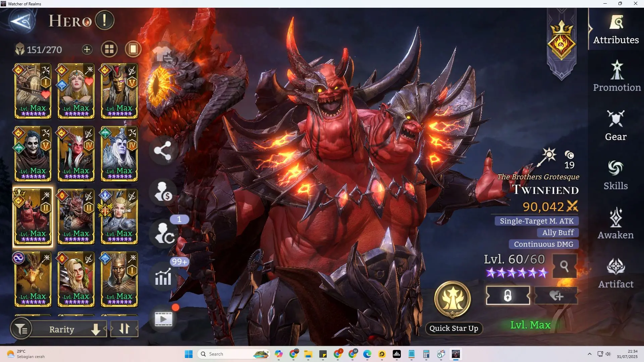Select the red-skinned horned woman hero card
This screenshot has width=644, height=362.
(76, 154)
